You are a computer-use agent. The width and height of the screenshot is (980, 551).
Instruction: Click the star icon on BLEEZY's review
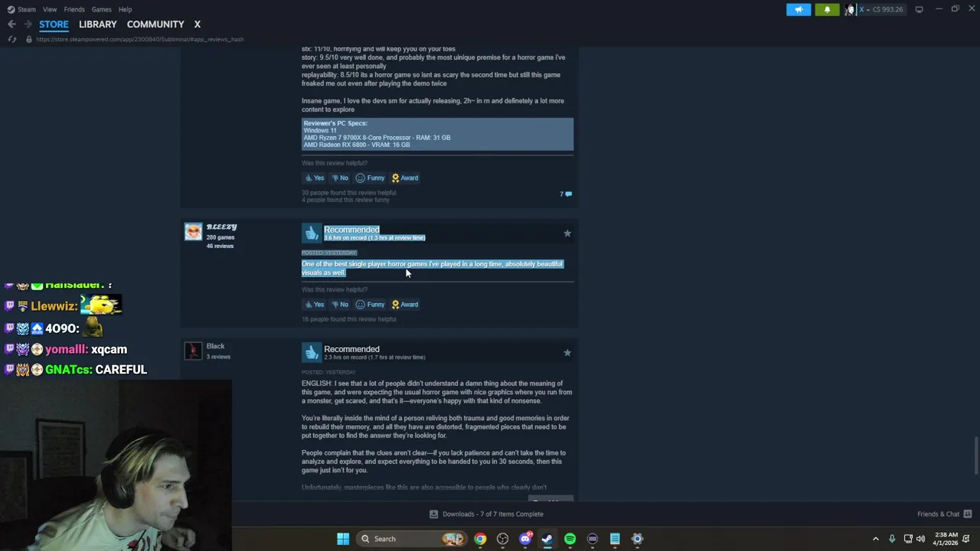[x=567, y=233]
